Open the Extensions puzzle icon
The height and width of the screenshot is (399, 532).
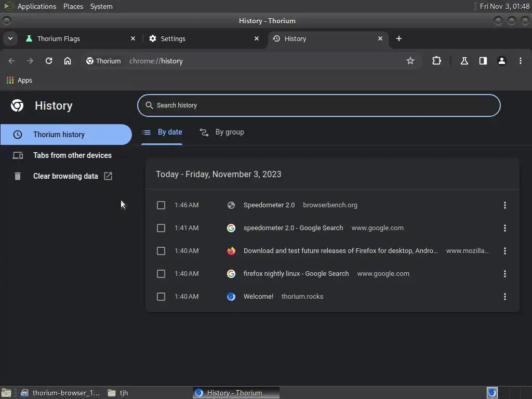(436, 61)
